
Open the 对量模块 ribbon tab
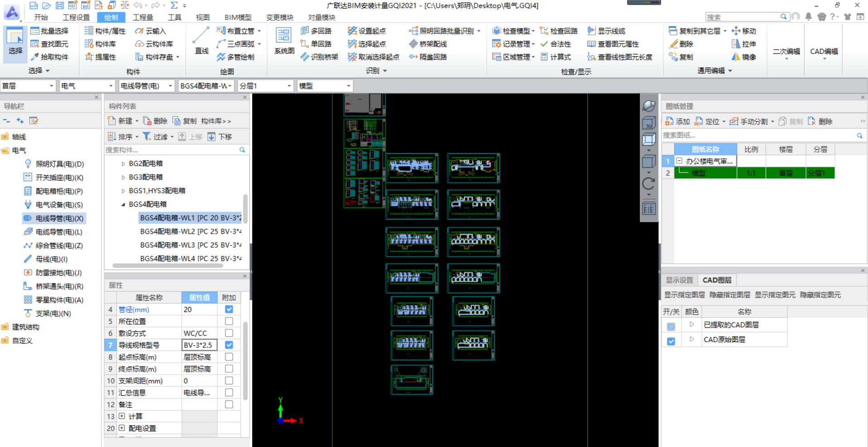tap(321, 17)
